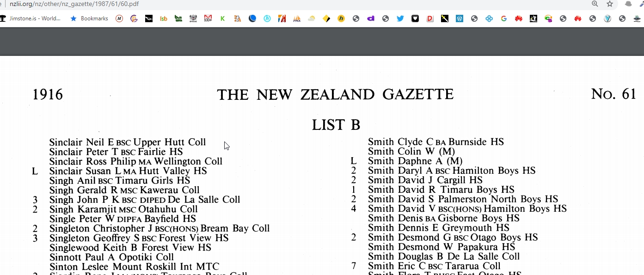Open the WordPress bookmark icon

[x=460, y=18]
